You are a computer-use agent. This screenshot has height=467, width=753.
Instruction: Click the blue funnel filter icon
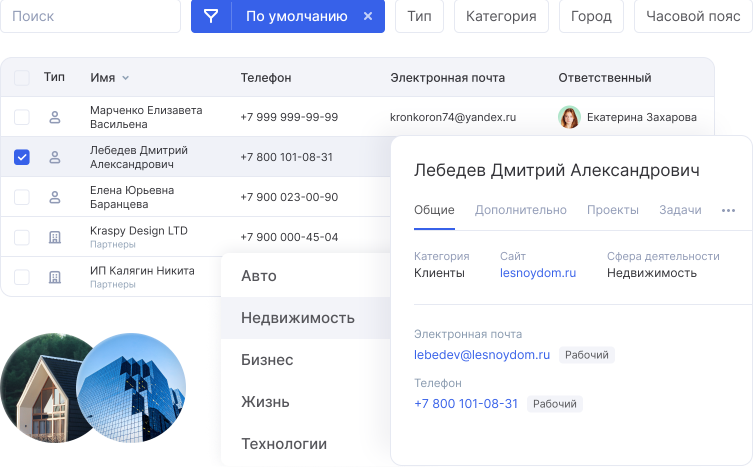(x=211, y=16)
